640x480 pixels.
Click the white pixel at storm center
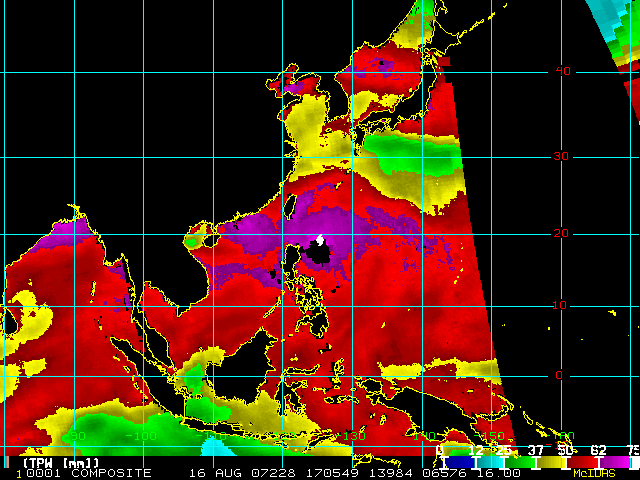coord(320,240)
